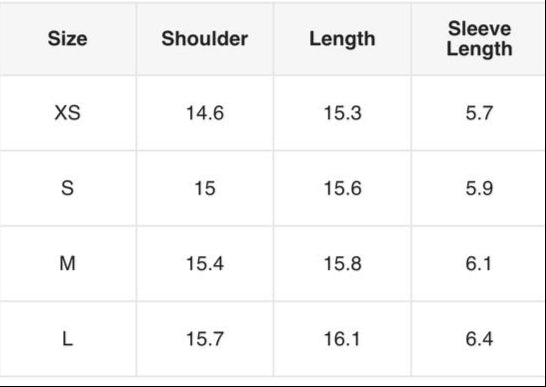Click the 6.1 sleeve length value
This screenshot has width=546, height=387.
(478, 263)
